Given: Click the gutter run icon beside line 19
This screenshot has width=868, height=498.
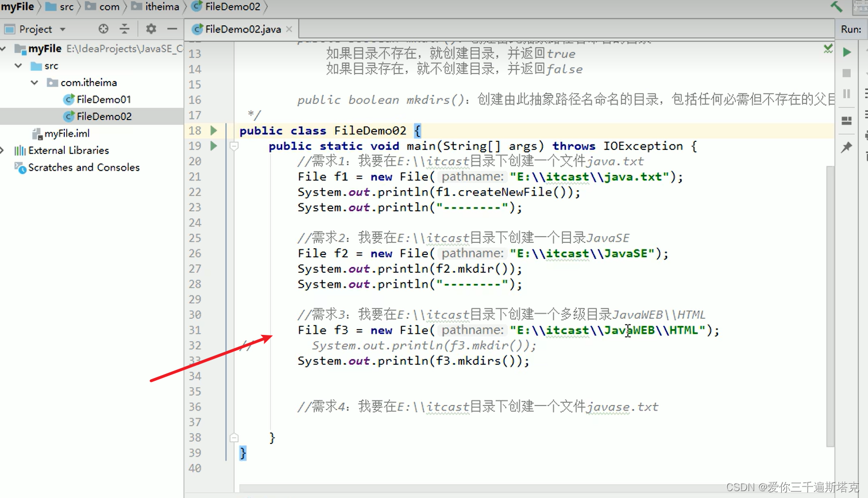Looking at the screenshot, I should pyautogui.click(x=213, y=146).
